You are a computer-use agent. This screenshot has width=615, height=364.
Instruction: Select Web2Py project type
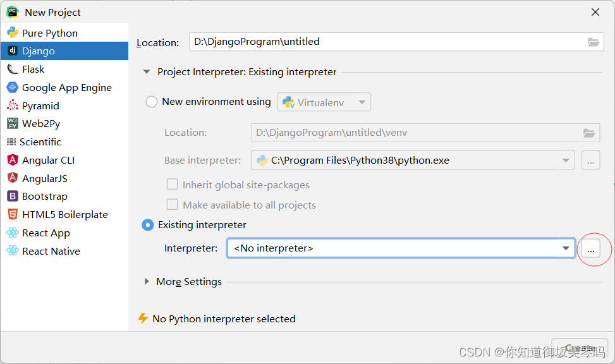click(x=64, y=124)
